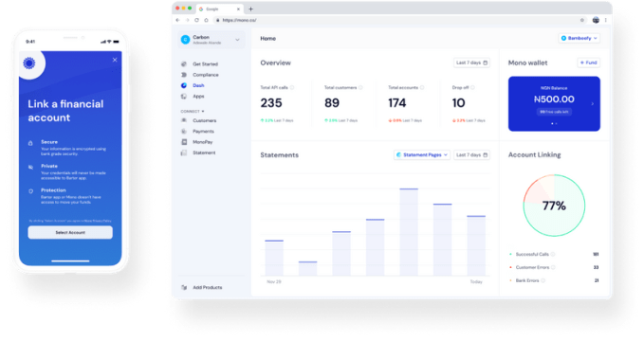This screenshot has height=341, width=644.
Task: Click the 174 total accounts value
Action: [x=397, y=102]
